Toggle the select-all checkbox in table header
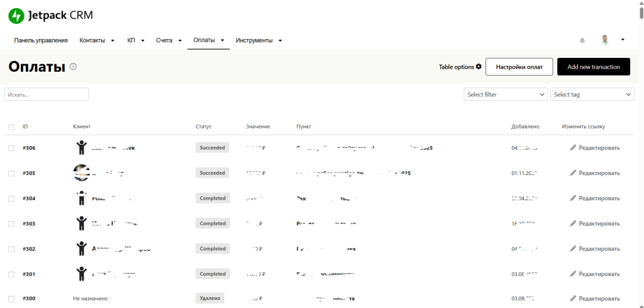The image size is (644, 308). [11, 127]
